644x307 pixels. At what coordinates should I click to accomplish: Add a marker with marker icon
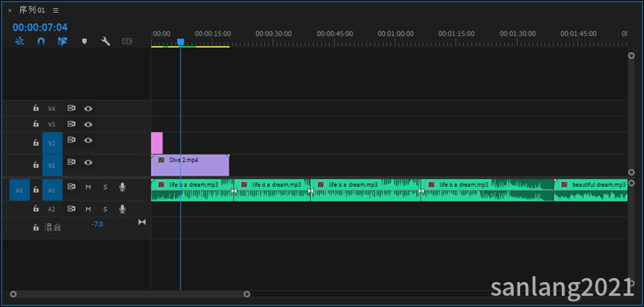[x=85, y=41]
